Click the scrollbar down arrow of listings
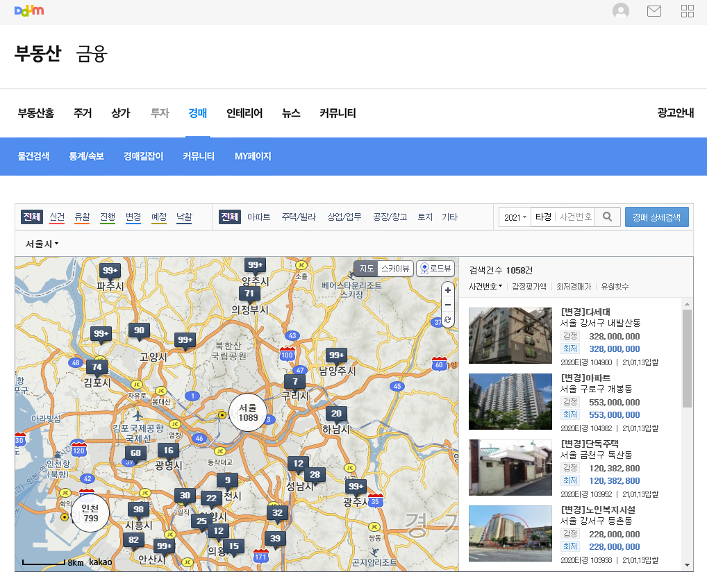 coord(687,564)
